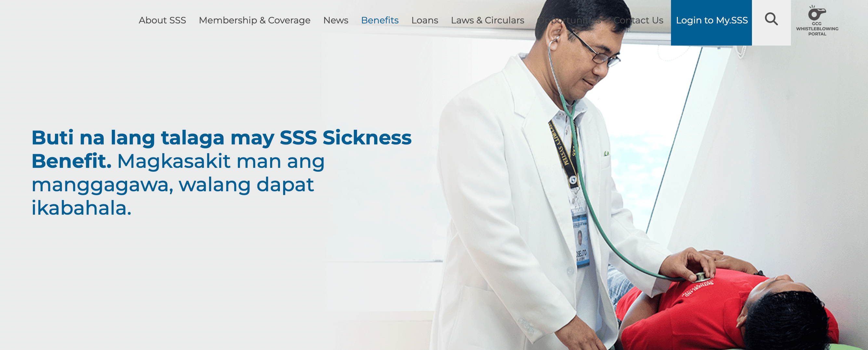This screenshot has width=868, height=350.
Task: Click the bold SSS Sickness Benefit headline
Action: click(x=221, y=149)
